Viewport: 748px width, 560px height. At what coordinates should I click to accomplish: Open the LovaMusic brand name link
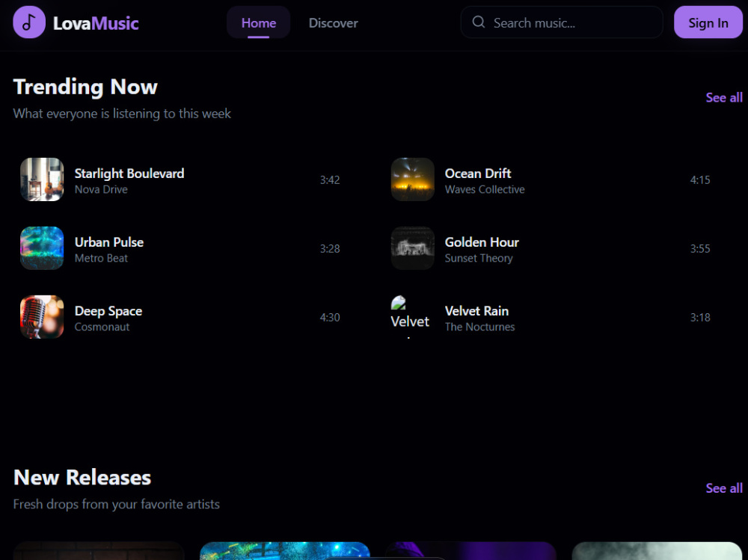click(96, 23)
